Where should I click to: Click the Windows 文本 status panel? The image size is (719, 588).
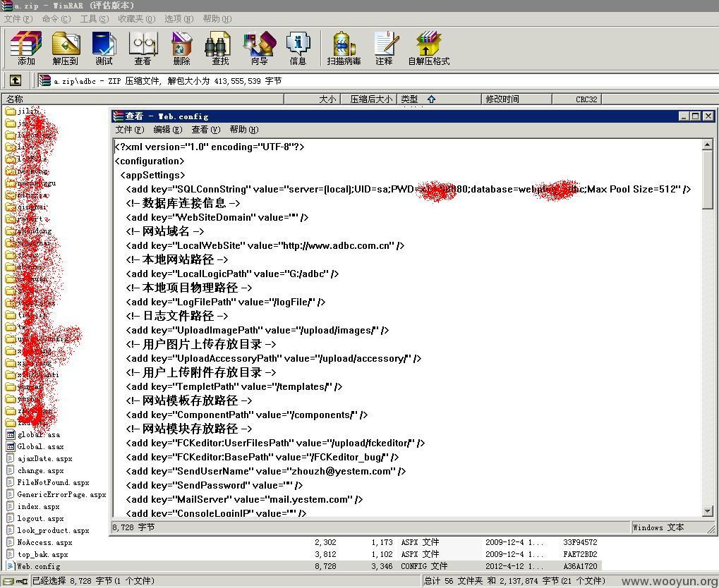click(x=673, y=527)
